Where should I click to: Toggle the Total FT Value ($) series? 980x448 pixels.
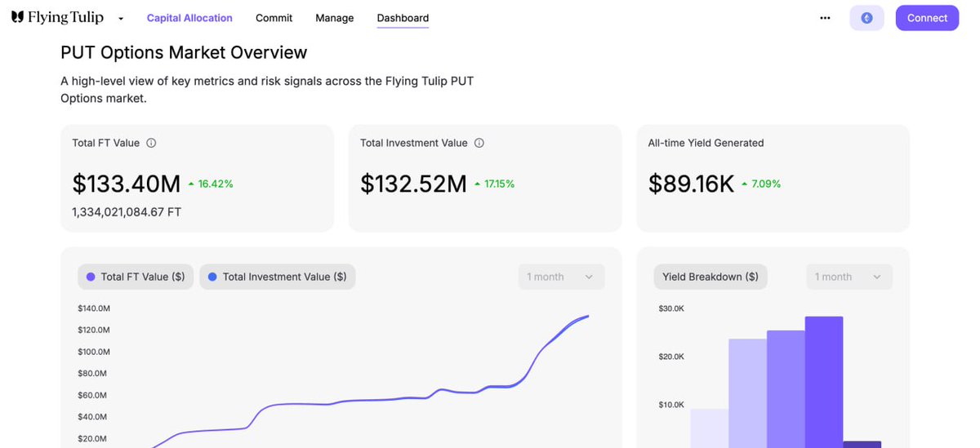136,277
